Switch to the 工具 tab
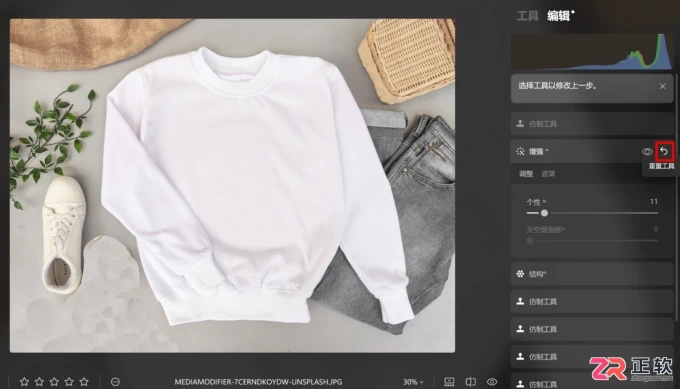 (x=527, y=16)
